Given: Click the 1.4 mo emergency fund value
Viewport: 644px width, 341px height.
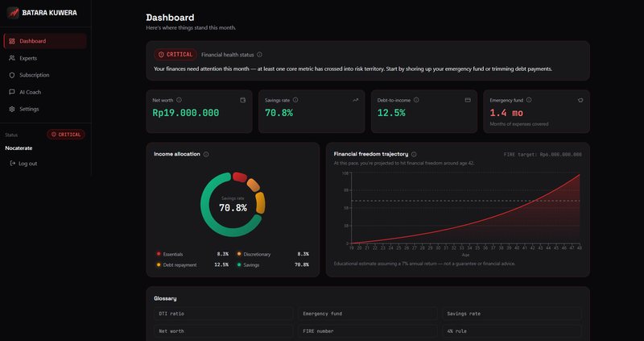Looking at the screenshot, I should (506, 113).
